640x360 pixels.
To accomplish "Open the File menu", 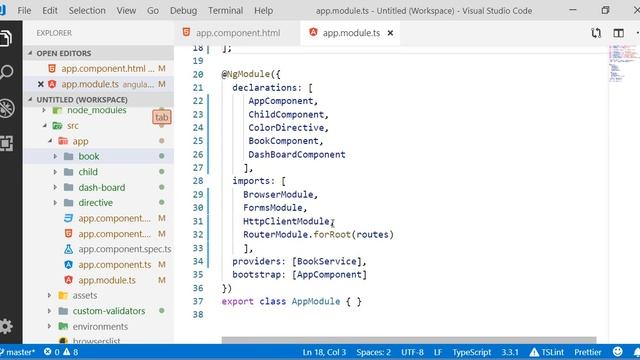I will point(24,11).
